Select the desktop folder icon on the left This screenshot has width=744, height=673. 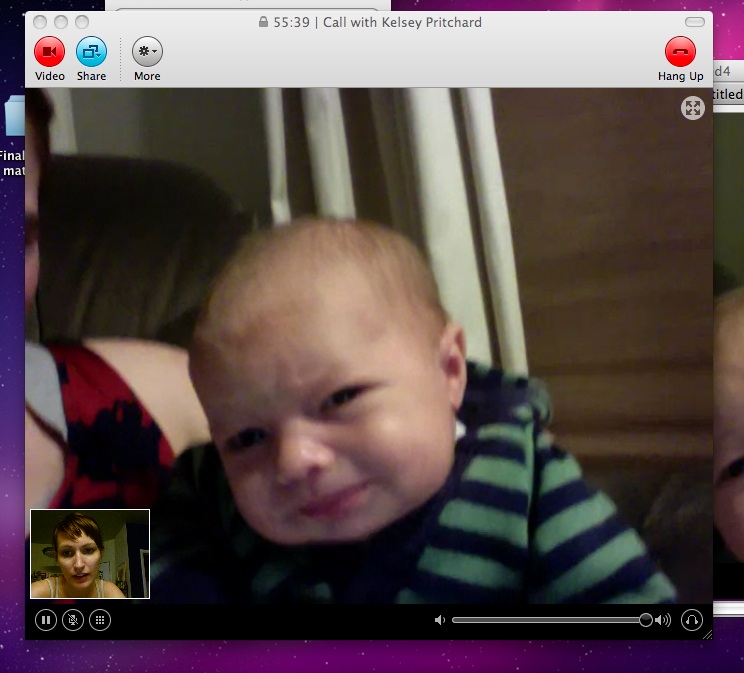click(x=14, y=116)
